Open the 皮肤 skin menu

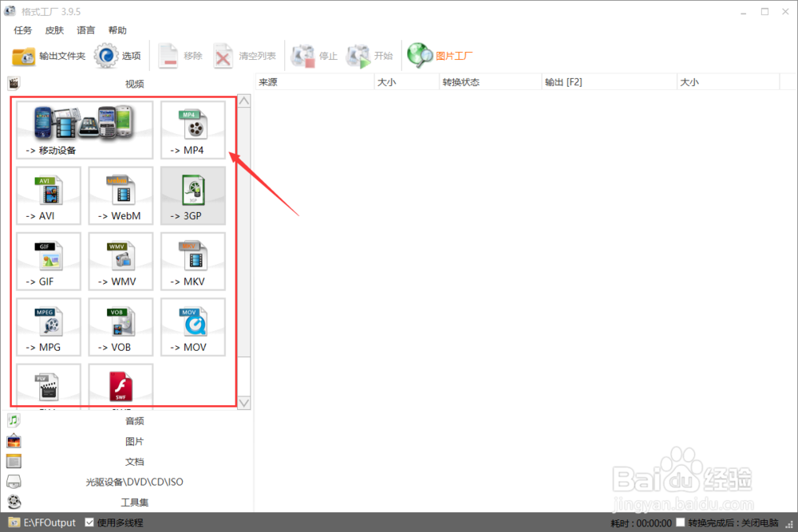54,30
